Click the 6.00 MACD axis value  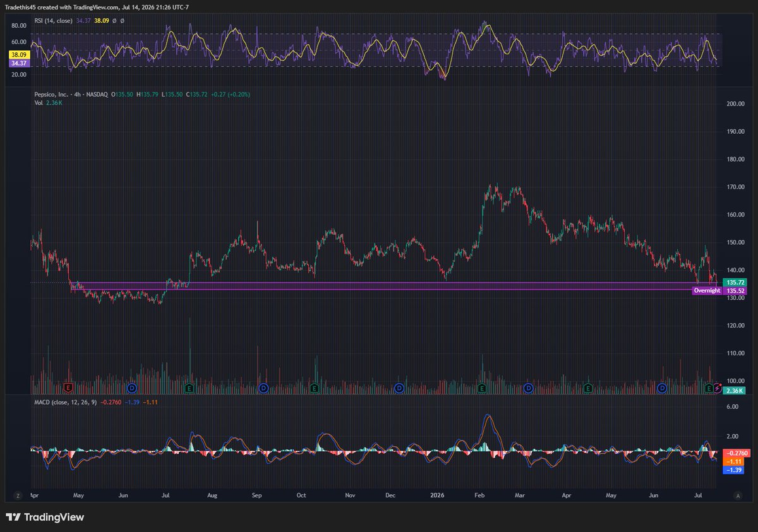click(732, 407)
